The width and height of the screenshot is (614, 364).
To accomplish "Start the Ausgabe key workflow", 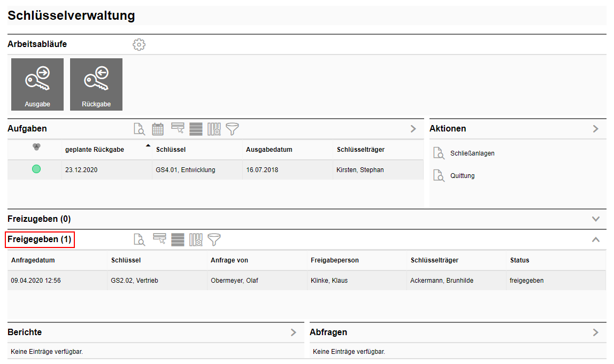I will tap(37, 84).
